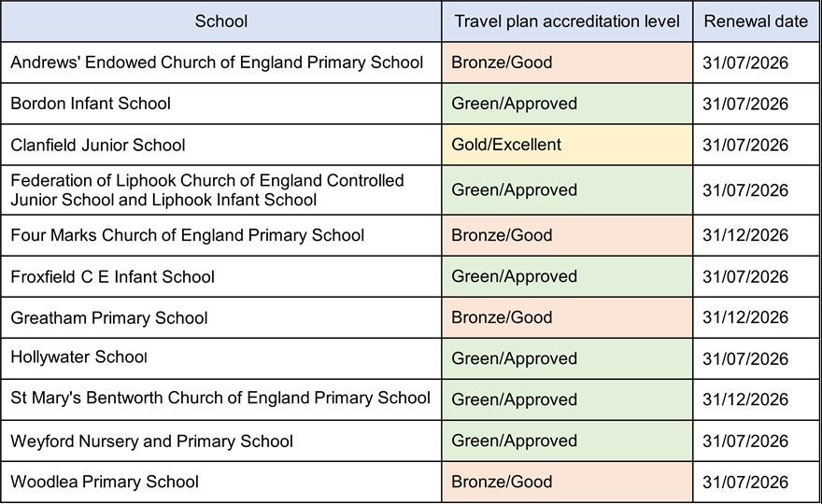Click the Gold/Excellent accreditation cell

506,145
